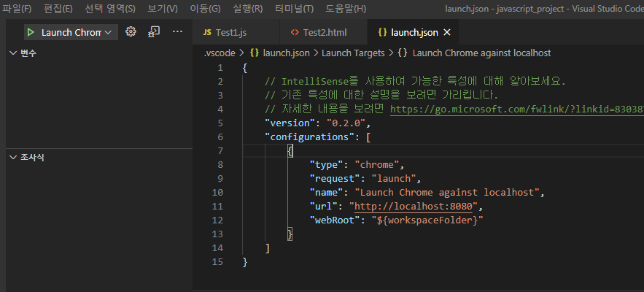Open the 실행(R) menu
This screenshot has height=292, width=644.
click(x=248, y=9)
